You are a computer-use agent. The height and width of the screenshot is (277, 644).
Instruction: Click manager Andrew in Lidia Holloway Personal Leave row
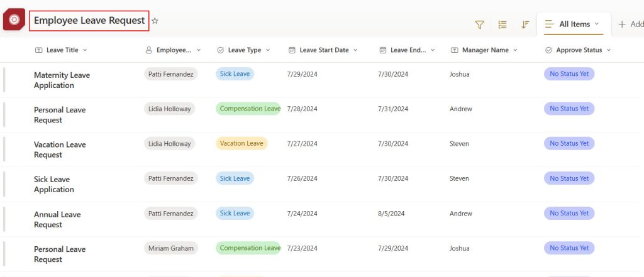(461, 109)
